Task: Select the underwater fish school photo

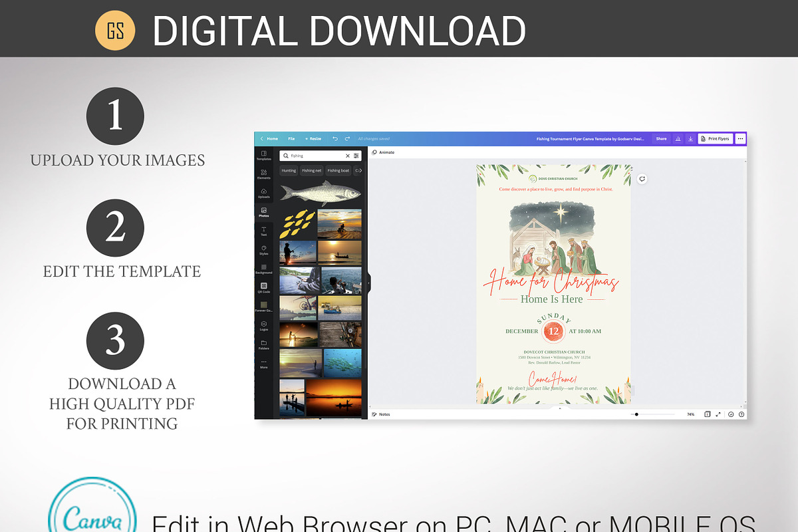Action: (343, 363)
